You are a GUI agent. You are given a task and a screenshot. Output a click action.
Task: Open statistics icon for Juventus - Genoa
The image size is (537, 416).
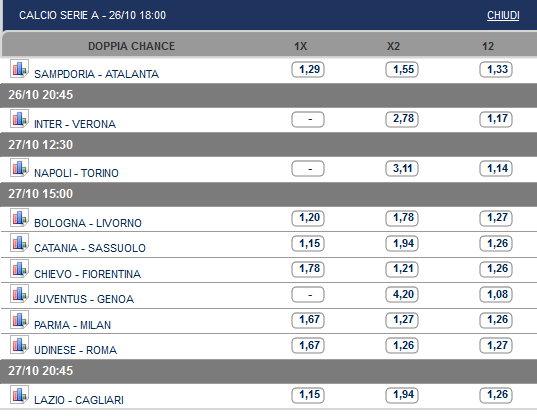pyautogui.click(x=19, y=294)
